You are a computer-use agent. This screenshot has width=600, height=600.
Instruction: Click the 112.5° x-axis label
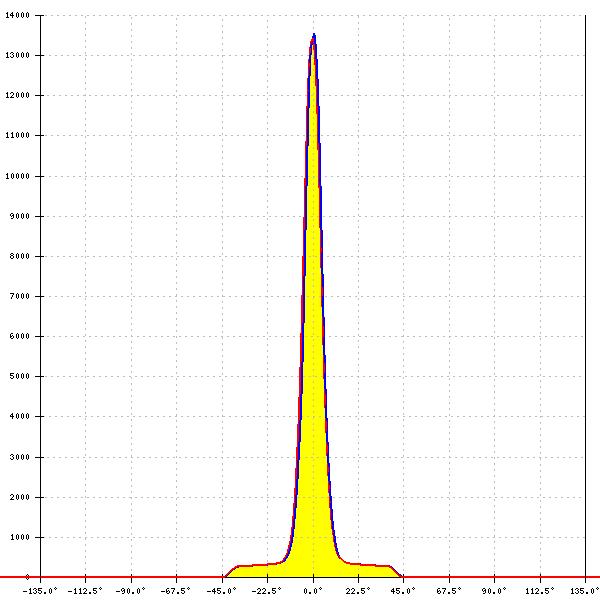pos(540,591)
